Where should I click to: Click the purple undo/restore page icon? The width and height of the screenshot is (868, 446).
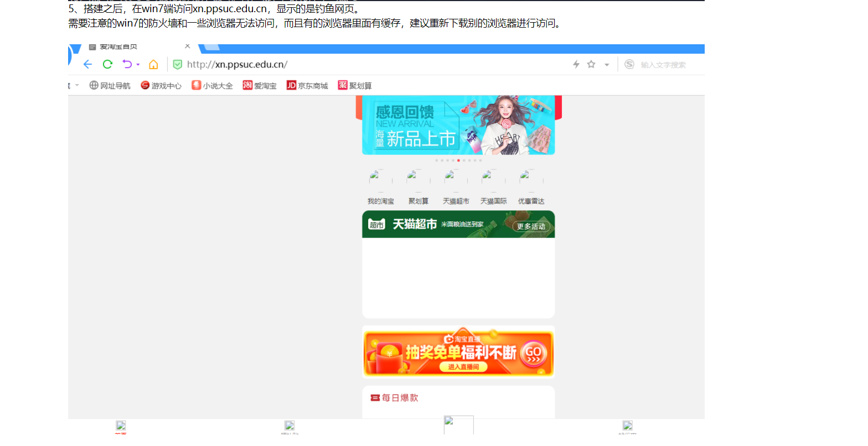[x=127, y=64]
